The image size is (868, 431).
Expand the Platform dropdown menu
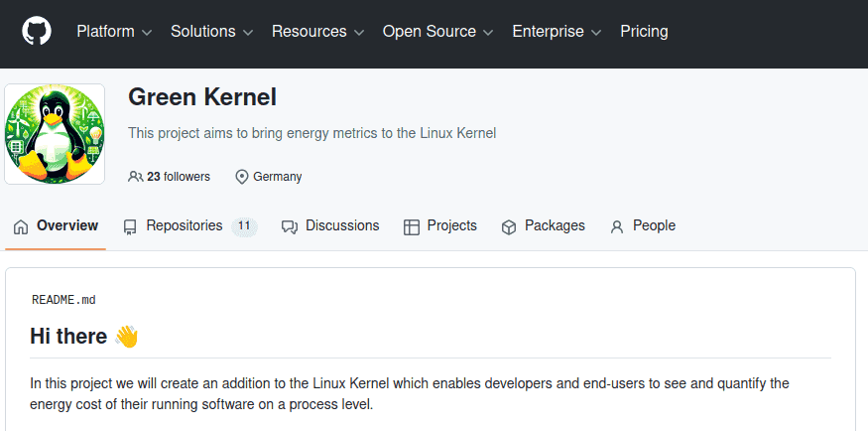[x=114, y=32]
